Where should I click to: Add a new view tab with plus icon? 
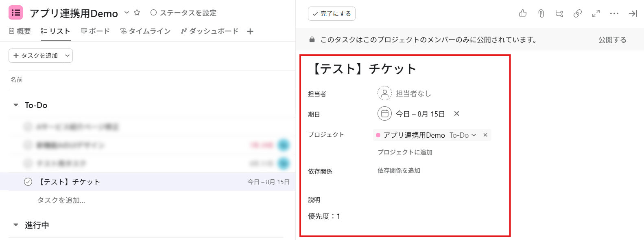(x=250, y=31)
